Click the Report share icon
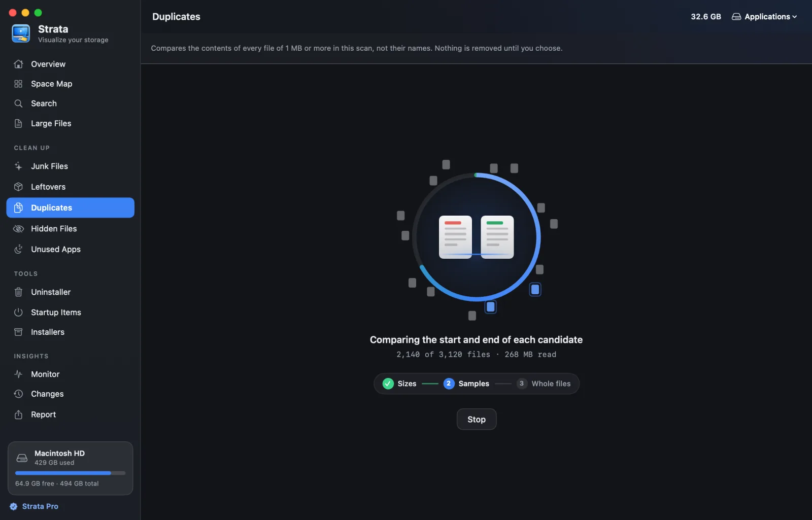Viewport: 812px width, 520px height. 18,414
